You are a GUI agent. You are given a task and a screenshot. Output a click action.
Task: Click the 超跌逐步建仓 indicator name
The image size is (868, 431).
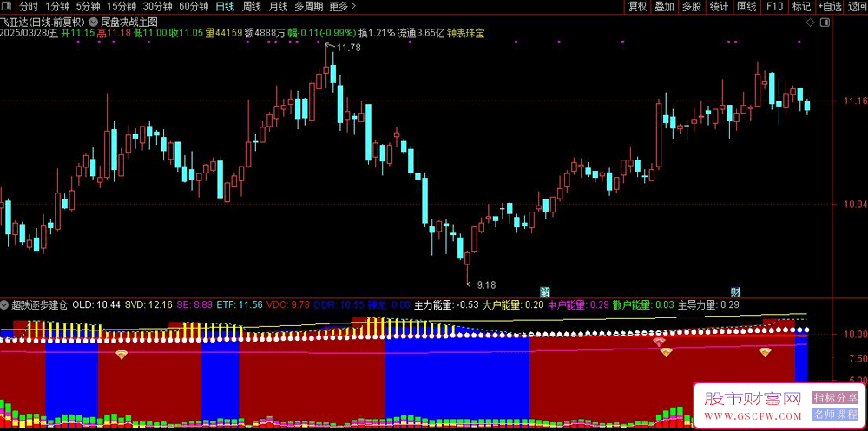[39, 305]
